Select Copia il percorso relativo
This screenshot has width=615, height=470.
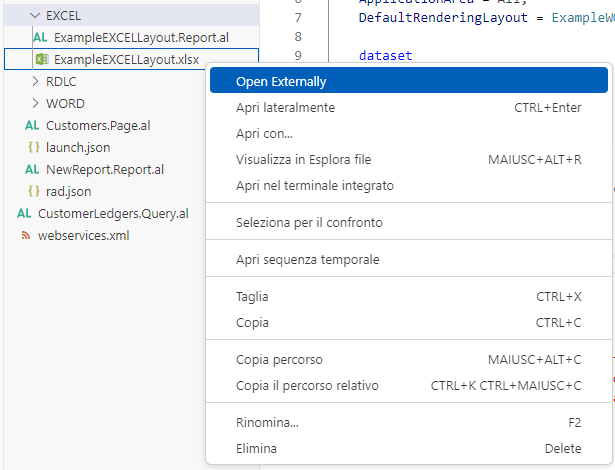[409, 385]
